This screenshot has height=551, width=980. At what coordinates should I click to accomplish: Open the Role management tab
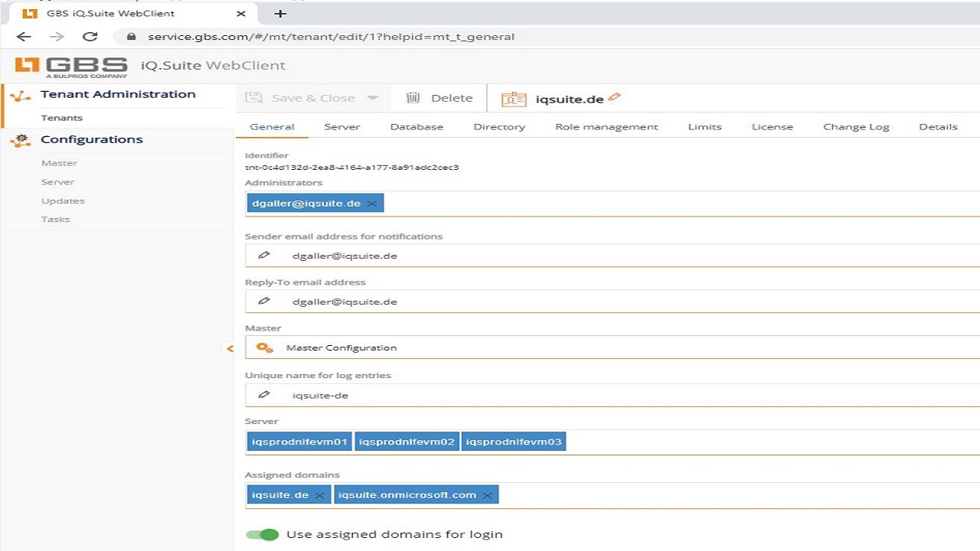(606, 127)
